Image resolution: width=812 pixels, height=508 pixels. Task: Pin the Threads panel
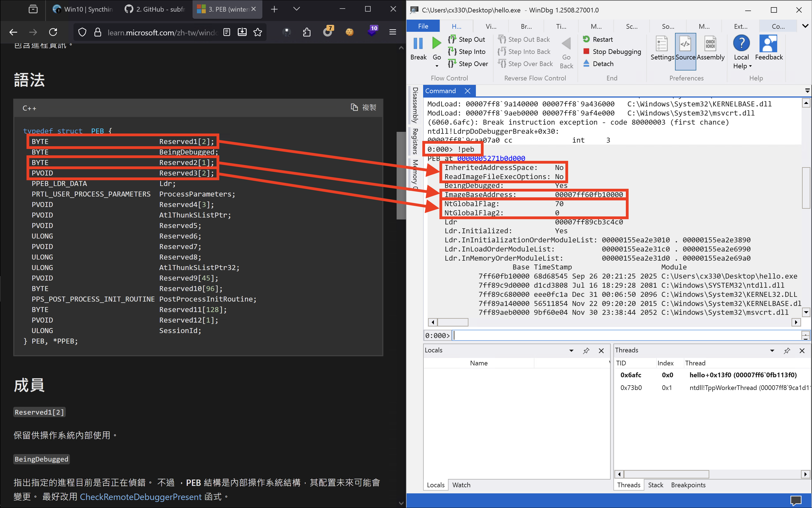point(787,350)
